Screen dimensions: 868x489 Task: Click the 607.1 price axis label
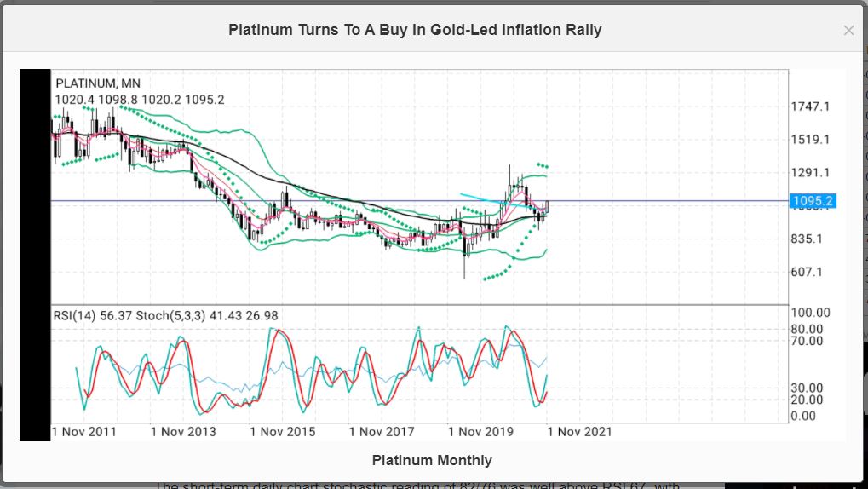(x=807, y=273)
